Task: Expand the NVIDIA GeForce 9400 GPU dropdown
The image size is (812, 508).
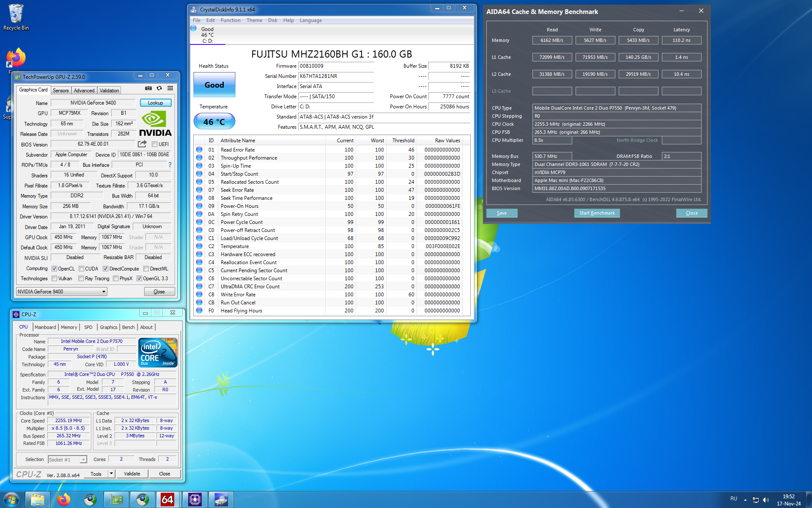Action: click(x=104, y=292)
